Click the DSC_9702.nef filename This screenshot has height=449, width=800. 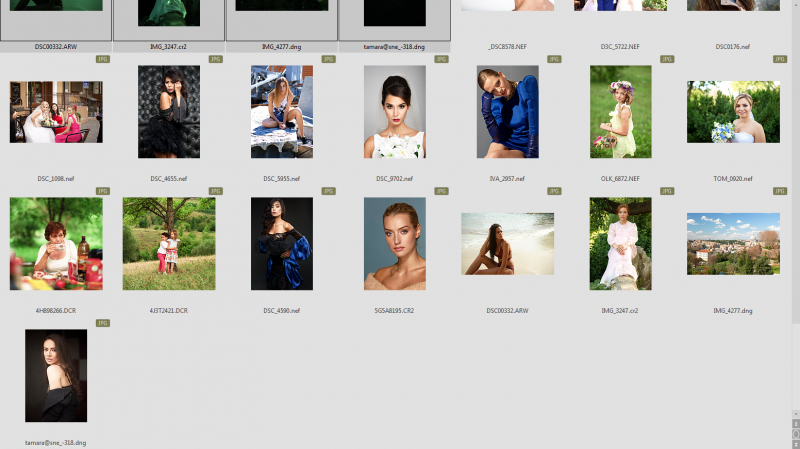coord(394,179)
